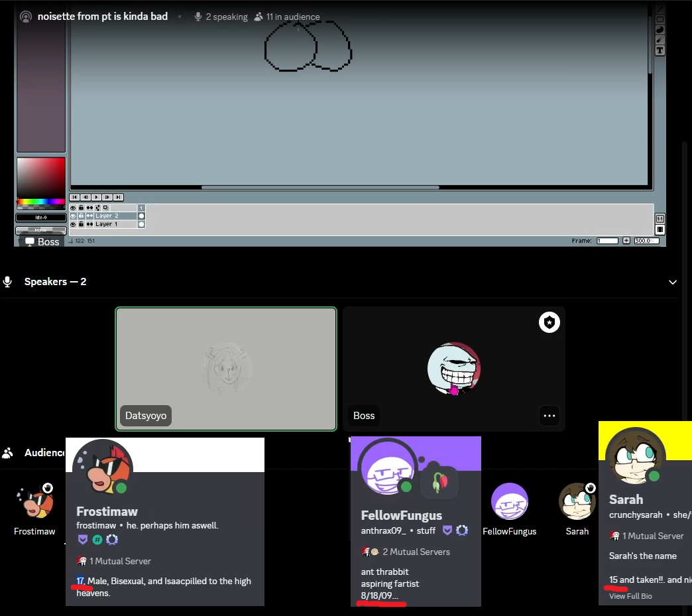Jump to the last animation frame
The height and width of the screenshot is (616, 692).
point(118,197)
